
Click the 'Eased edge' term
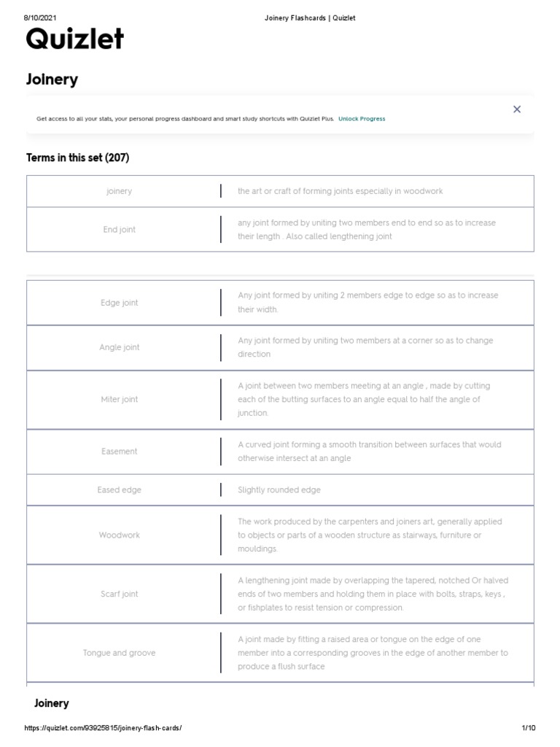click(120, 490)
